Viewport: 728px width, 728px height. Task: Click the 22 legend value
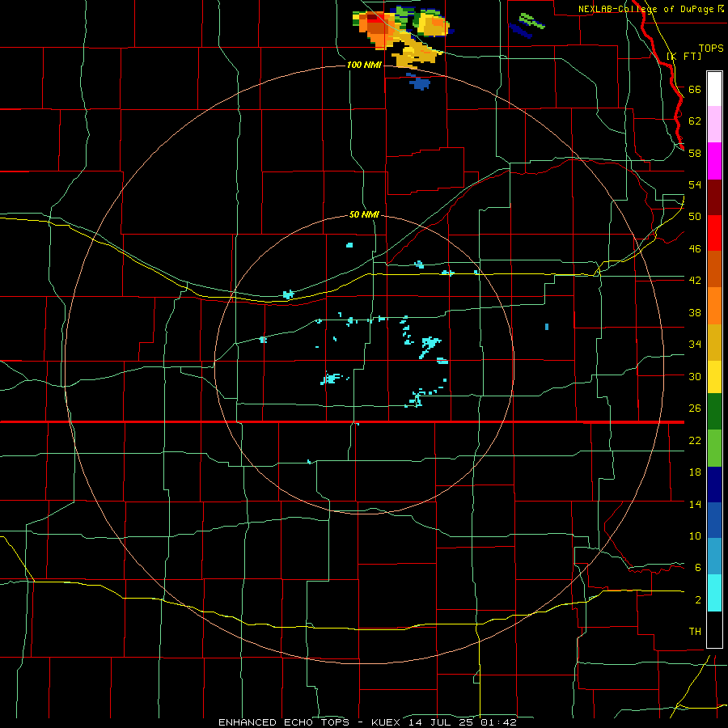pyautogui.click(x=695, y=440)
